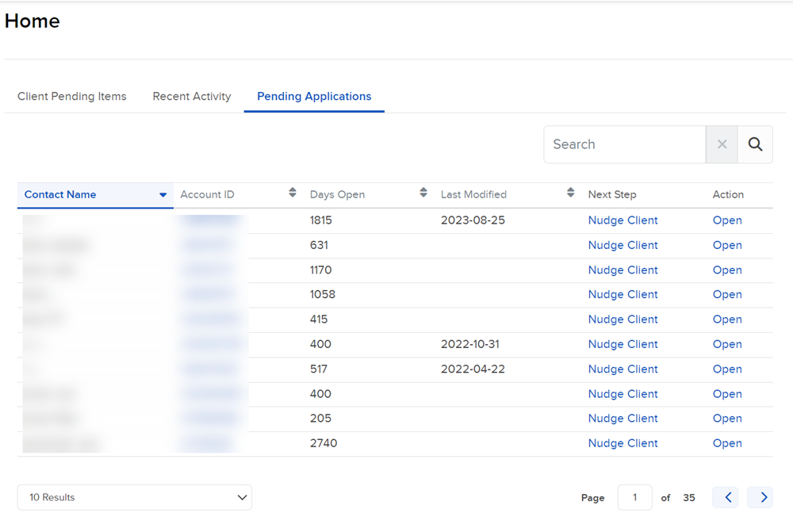
Task: Click the Contact Name column header
Action: [95, 195]
